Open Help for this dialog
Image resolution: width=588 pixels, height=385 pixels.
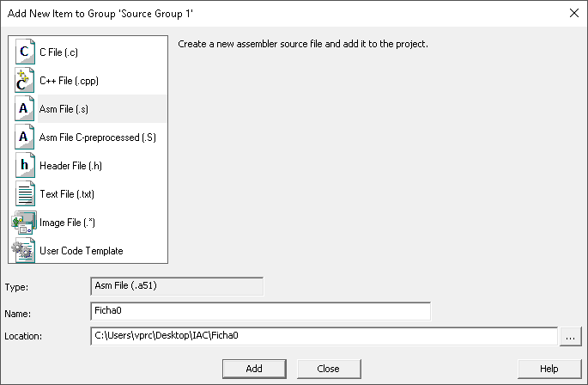click(549, 368)
